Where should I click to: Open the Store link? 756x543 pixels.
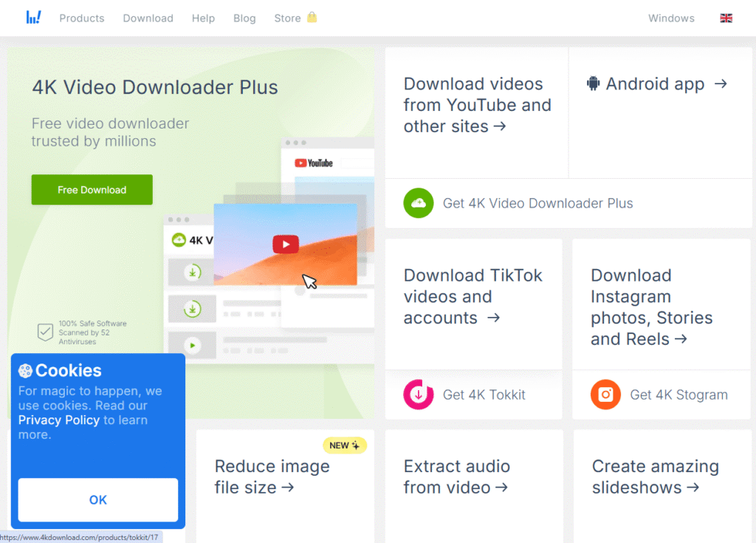(287, 18)
